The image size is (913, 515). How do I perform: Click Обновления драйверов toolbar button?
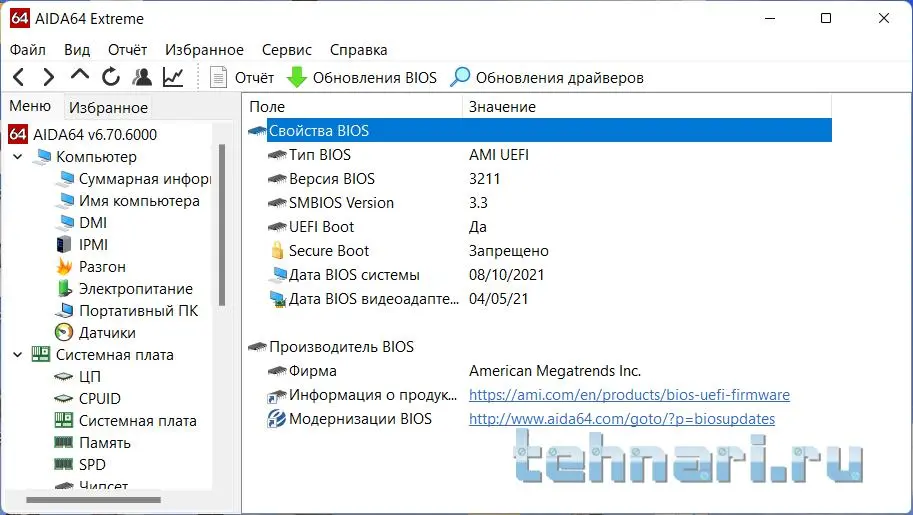547,77
